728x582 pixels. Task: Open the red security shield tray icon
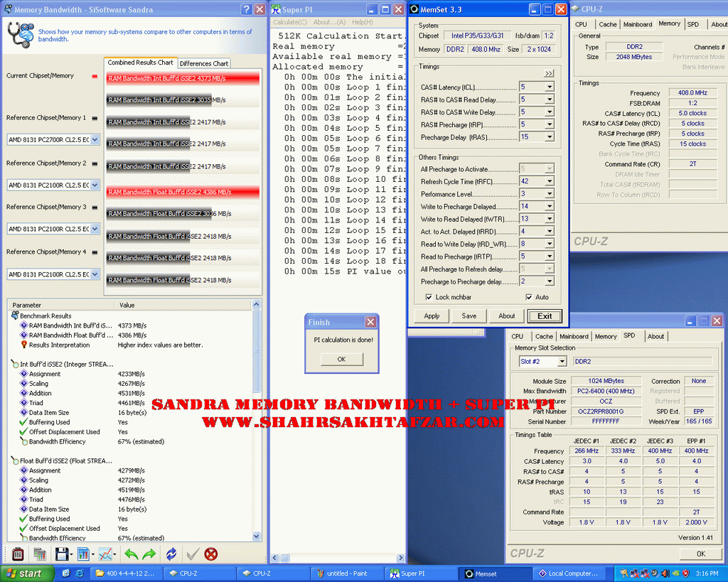[685, 573]
